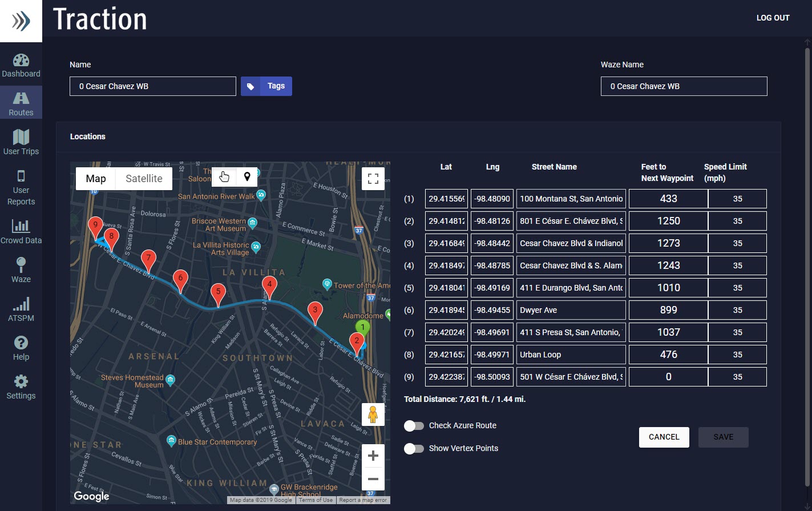Image resolution: width=812 pixels, height=511 pixels.
Task: Click the Locations panel heading
Action: click(88, 136)
